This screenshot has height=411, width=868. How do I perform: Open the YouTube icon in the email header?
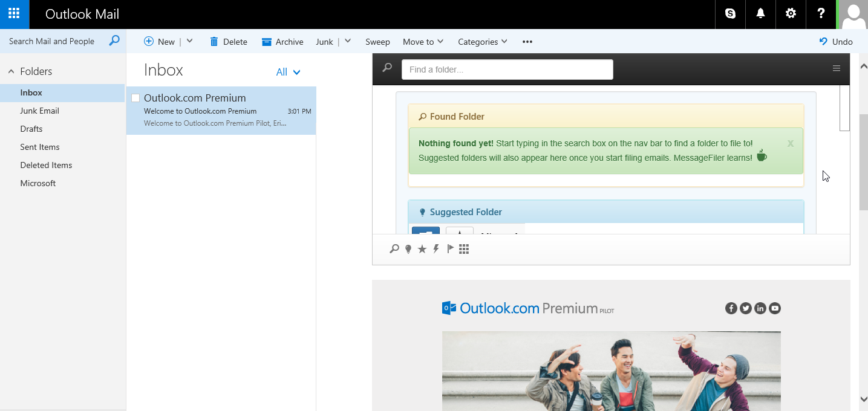tap(775, 308)
